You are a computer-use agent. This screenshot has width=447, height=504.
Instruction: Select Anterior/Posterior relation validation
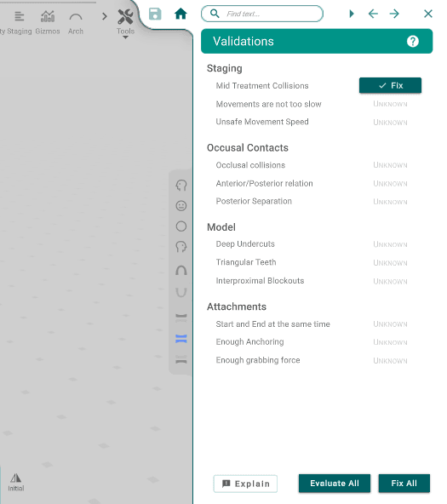[265, 184]
